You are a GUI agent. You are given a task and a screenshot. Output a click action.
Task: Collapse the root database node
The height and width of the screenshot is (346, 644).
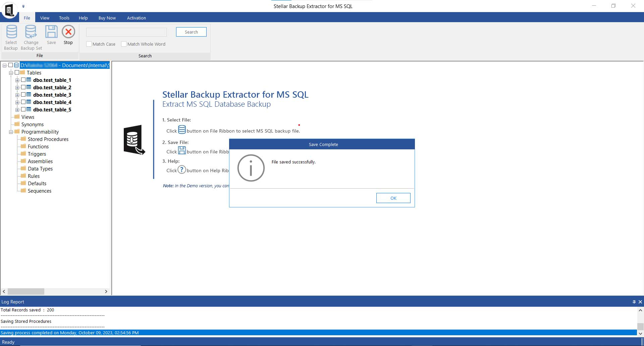coord(4,65)
